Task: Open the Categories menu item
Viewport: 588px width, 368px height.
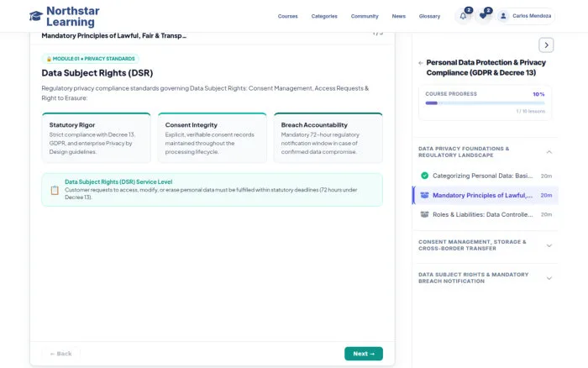Action: (x=324, y=16)
